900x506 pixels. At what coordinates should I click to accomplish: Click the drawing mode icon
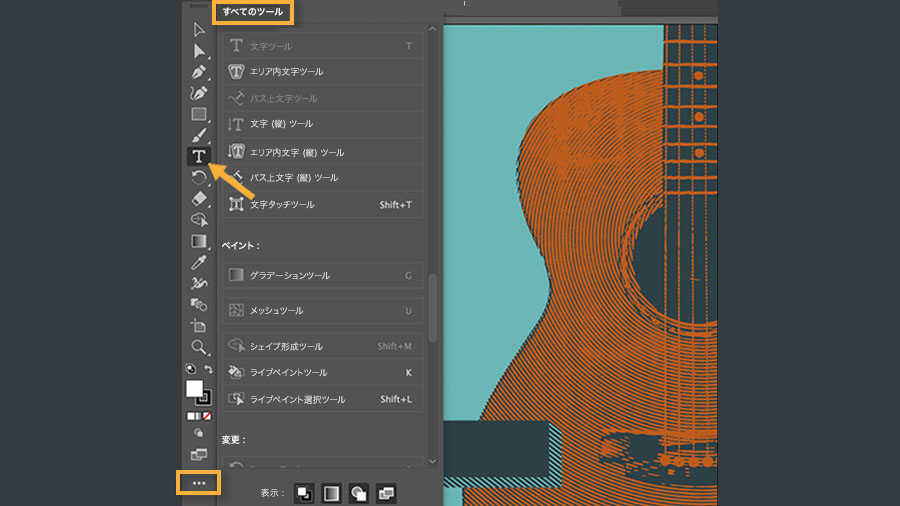click(199, 433)
